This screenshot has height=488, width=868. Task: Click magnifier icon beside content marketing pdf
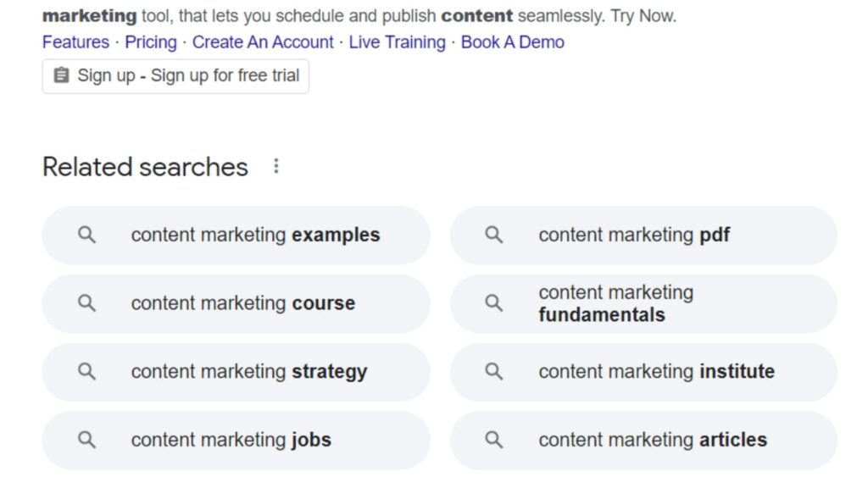pyautogui.click(x=494, y=235)
